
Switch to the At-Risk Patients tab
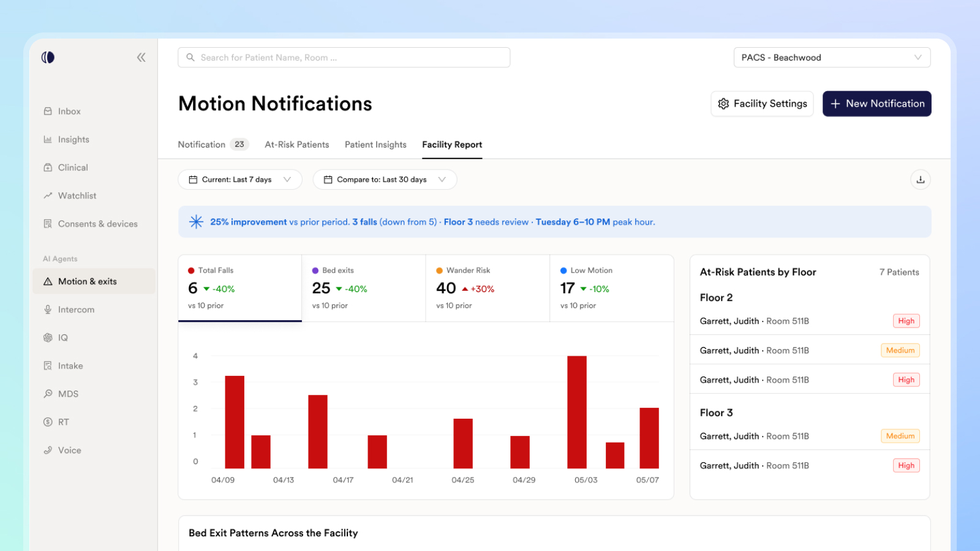(x=297, y=144)
